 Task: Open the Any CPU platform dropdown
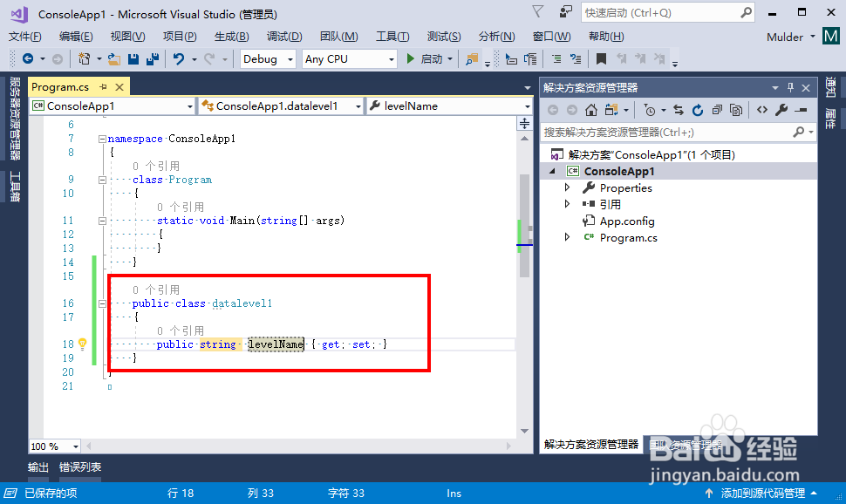[x=392, y=58]
